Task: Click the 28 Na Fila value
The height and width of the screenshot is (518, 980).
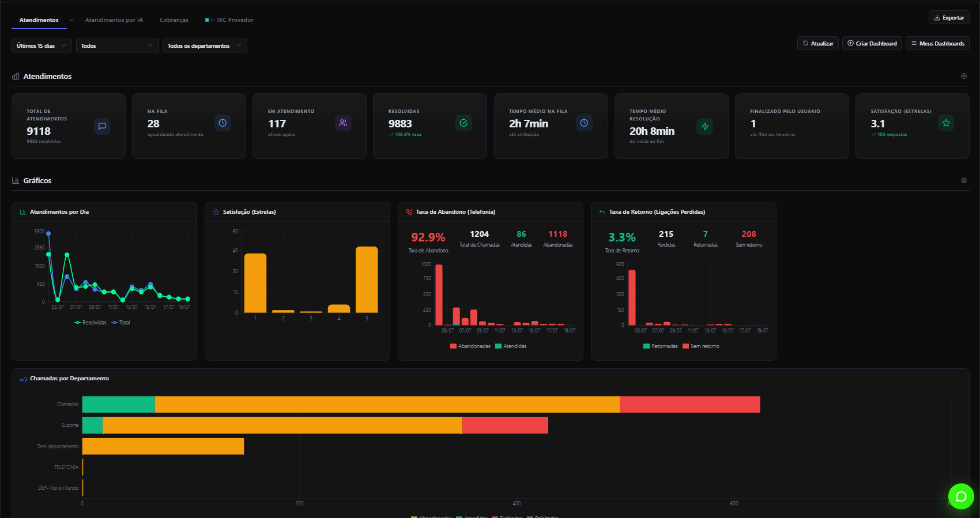Action: [153, 124]
